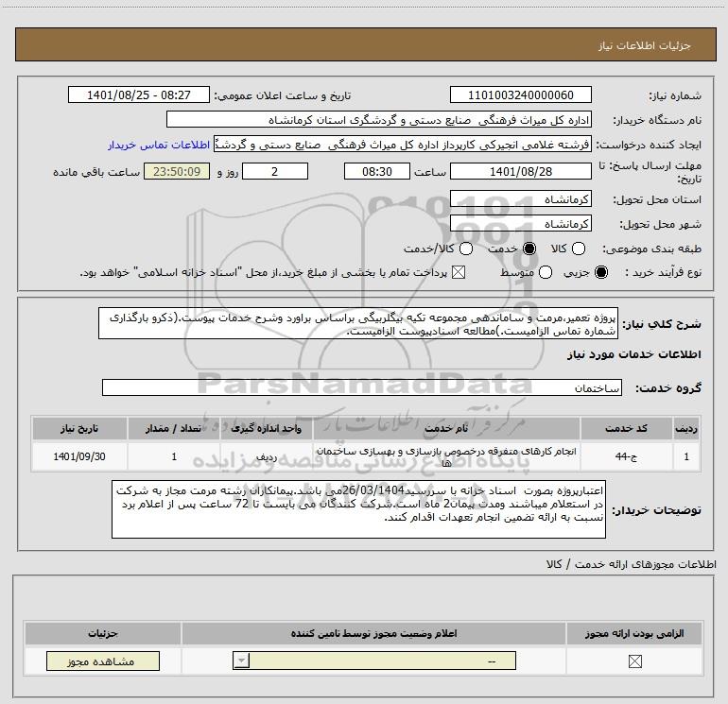Click the buyer organization name field
728x704 pixels.
[379, 120]
